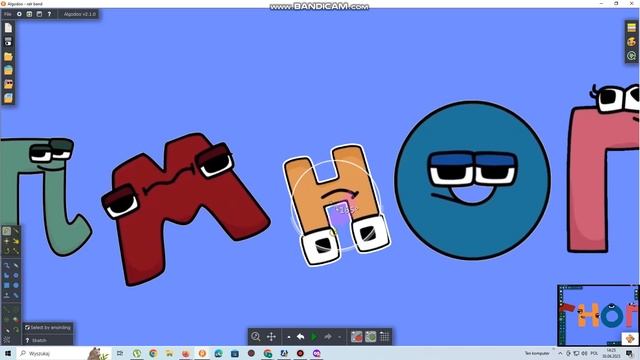Toggle the Select by encircling checkbox

pos(27,327)
